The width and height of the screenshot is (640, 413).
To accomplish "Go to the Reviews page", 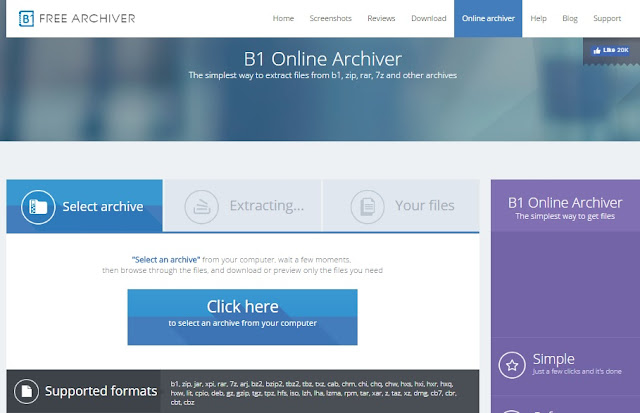I will pyautogui.click(x=381, y=18).
